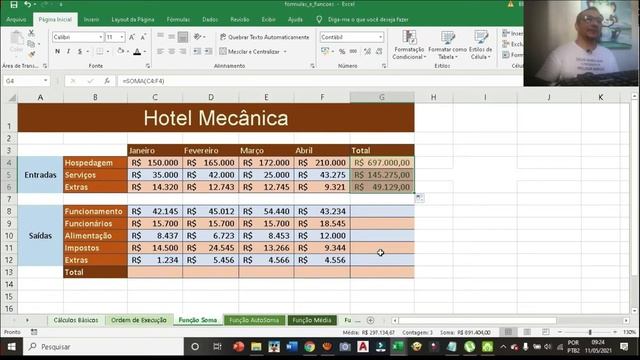This screenshot has height=360, width=640.
Task: Open Número group dialog launcher
Action: 384,66
